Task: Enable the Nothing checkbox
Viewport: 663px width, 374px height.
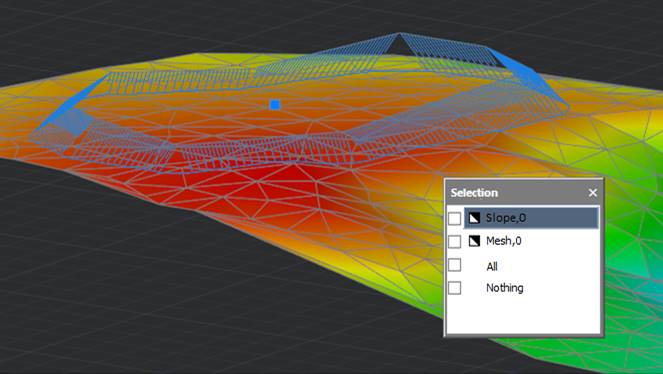Action: point(455,288)
